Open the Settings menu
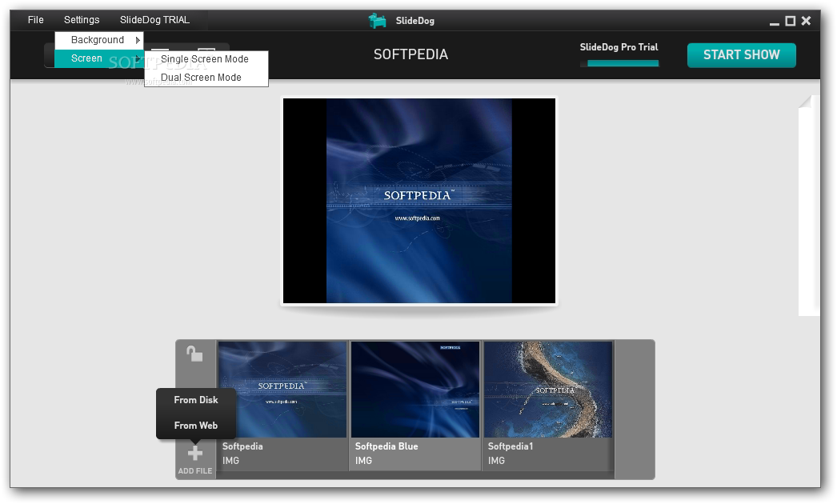The image size is (837, 504). pyautogui.click(x=82, y=20)
